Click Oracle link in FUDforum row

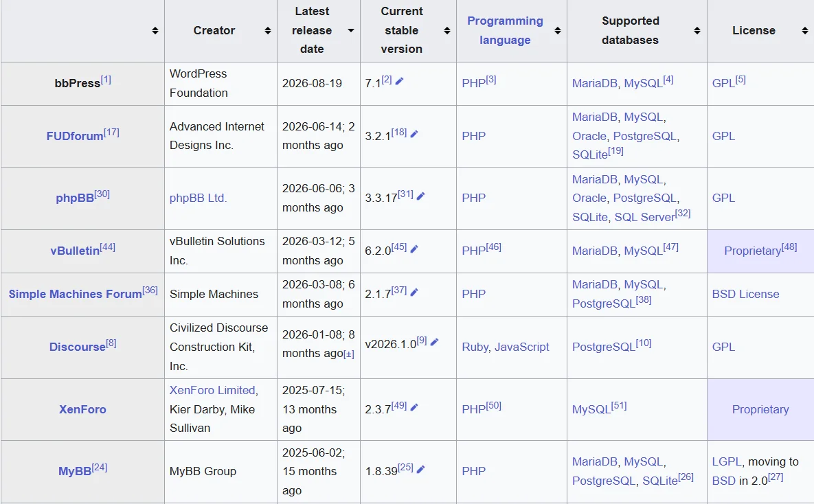click(x=589, y=136)
